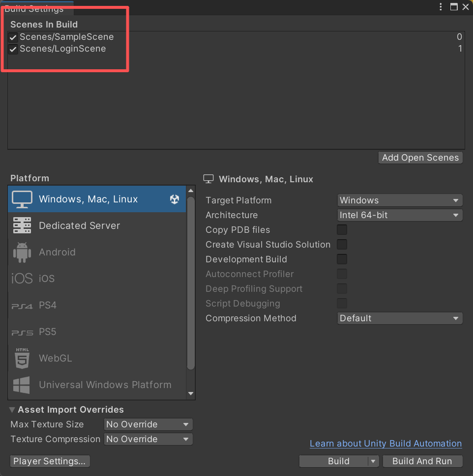Click the Universal Windows Platform logo icon
The height and width of the screenshot is (476, 473).
22,385
